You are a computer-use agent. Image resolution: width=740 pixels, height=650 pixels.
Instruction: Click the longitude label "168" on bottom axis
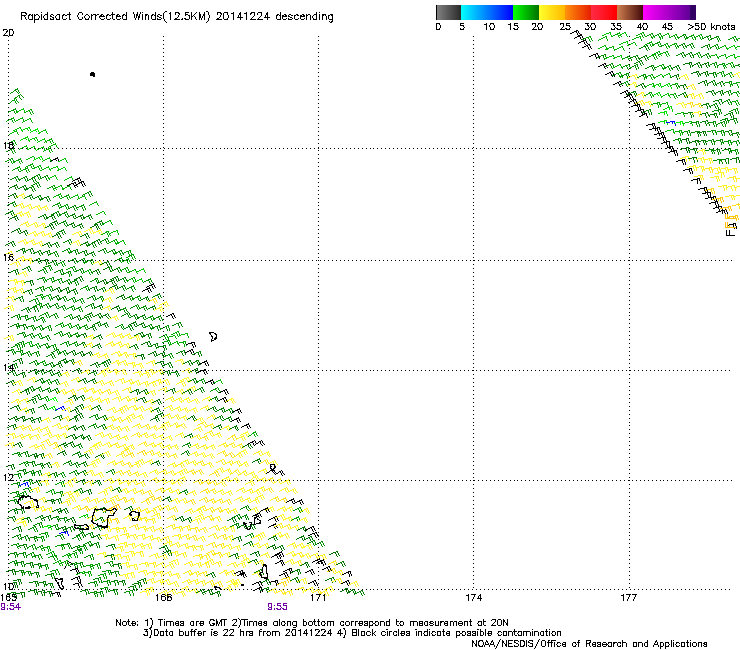click(163, 598)
